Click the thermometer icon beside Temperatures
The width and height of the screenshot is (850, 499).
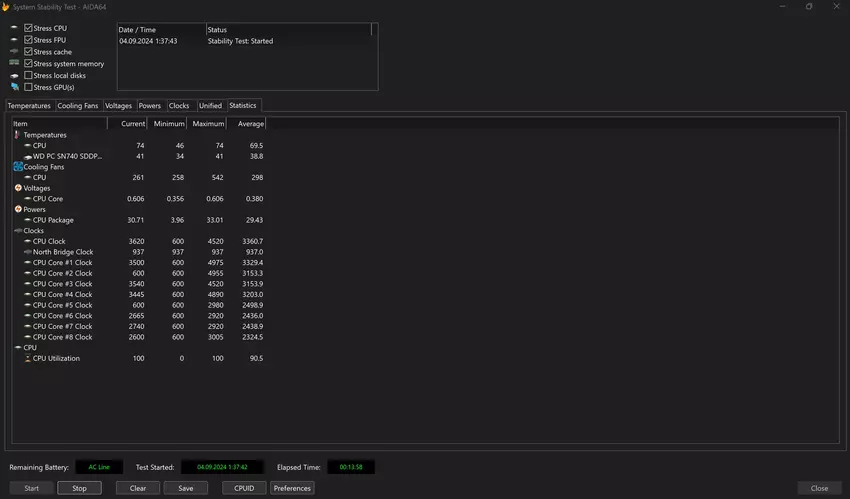click(17, 135)
